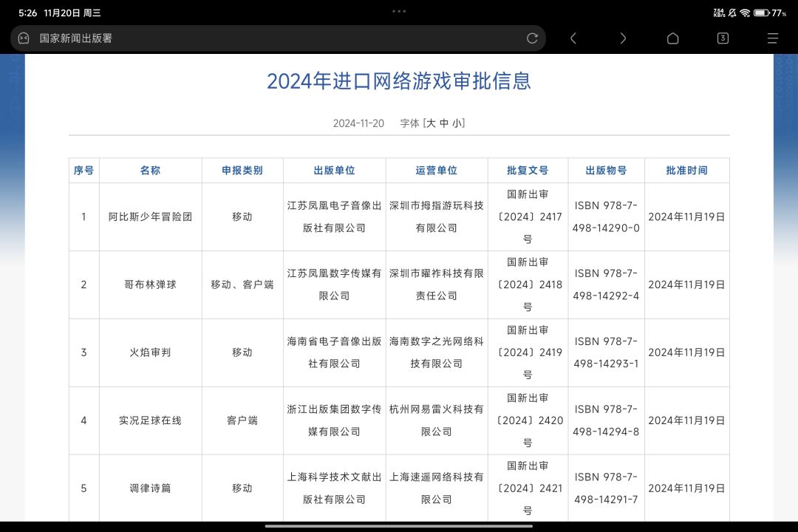Screen dimensions: 798x532
Task: Click the 出版物号 column header
Action: [x=606, y=171]
